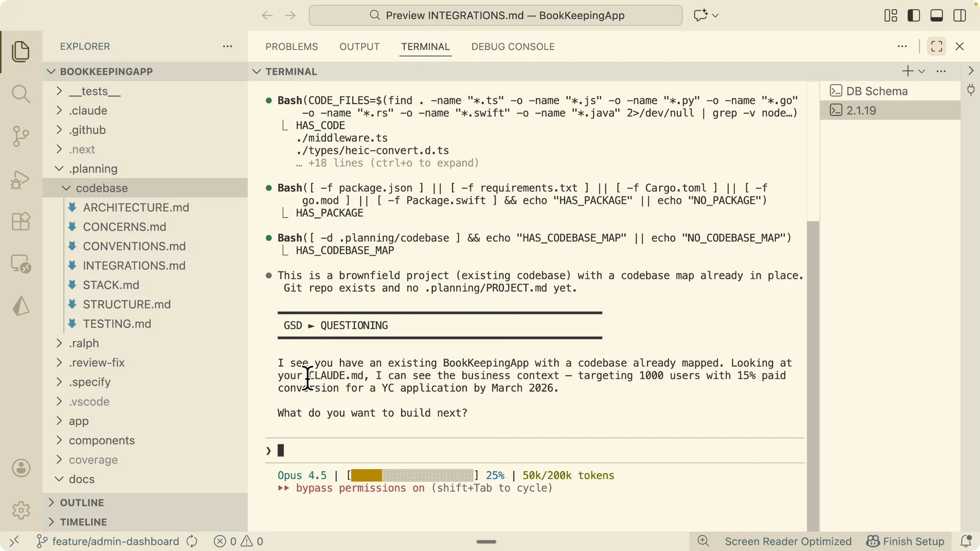980x551 pixels.
Task: Open panel views and more actions menu
Action: 902,46
